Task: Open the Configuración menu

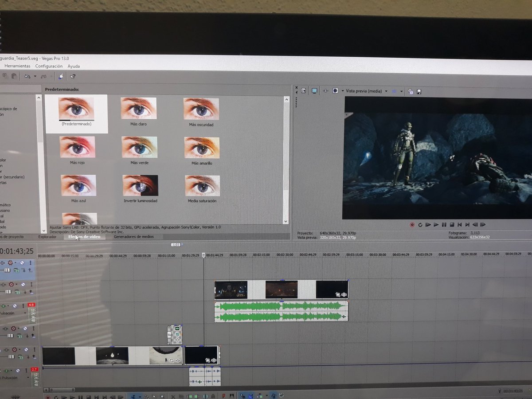Action: click(49, 66)
